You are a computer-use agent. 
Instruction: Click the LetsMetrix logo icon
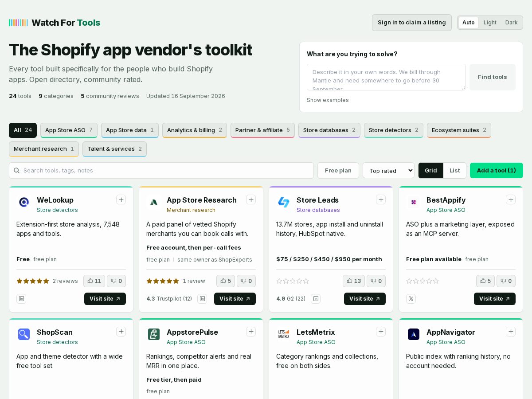(284, 334)
